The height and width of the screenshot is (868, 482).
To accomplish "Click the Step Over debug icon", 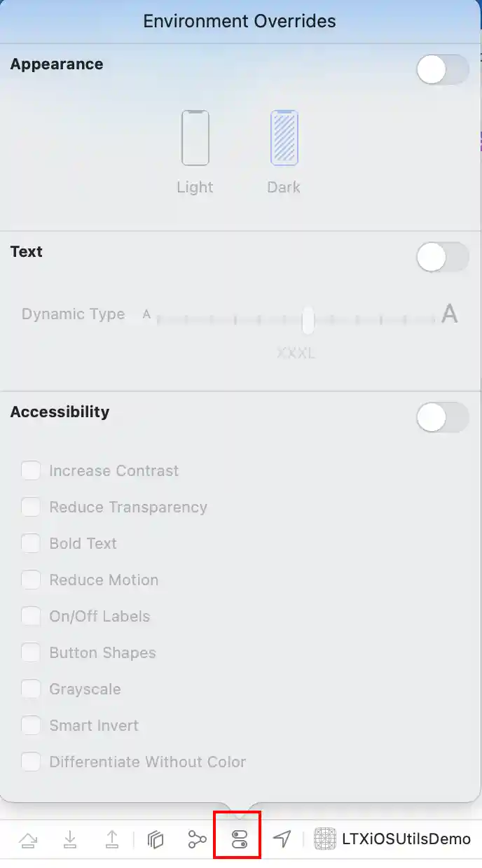I will click(x=28, y=839).
